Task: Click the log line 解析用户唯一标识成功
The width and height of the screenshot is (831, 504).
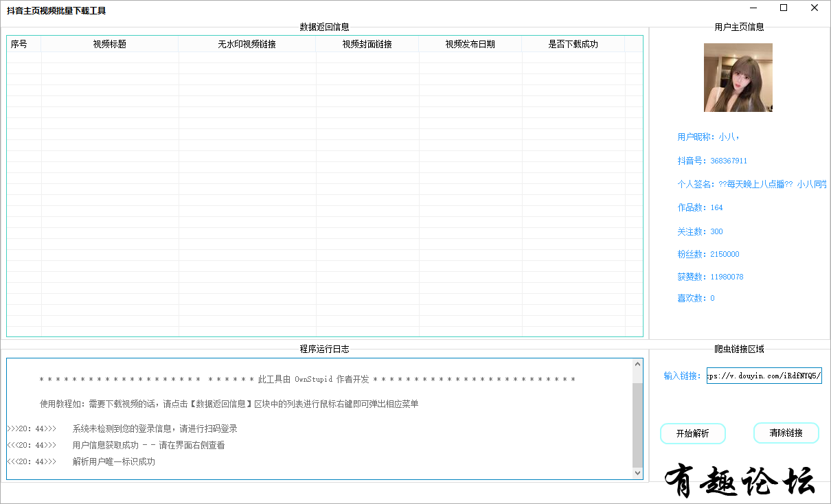Action: pyautogui.click(x=81, y=461)
